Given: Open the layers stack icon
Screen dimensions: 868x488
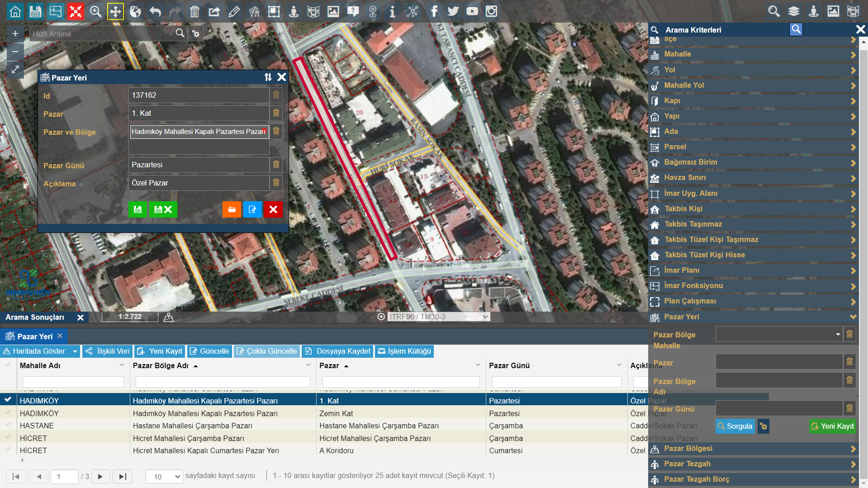Looking at the screenshot, I should [x=793, y=11].
